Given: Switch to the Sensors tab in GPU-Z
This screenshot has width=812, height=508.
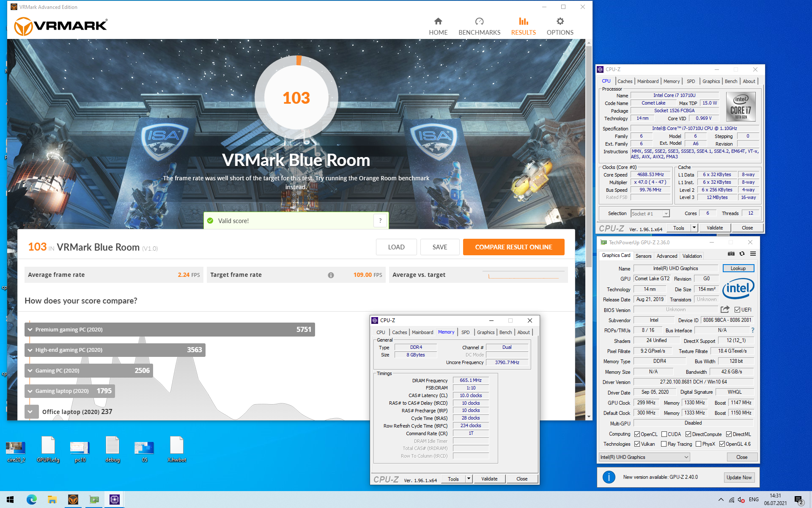Looking at the screenshot, I should pyautogui.click(x=643, y=256).
